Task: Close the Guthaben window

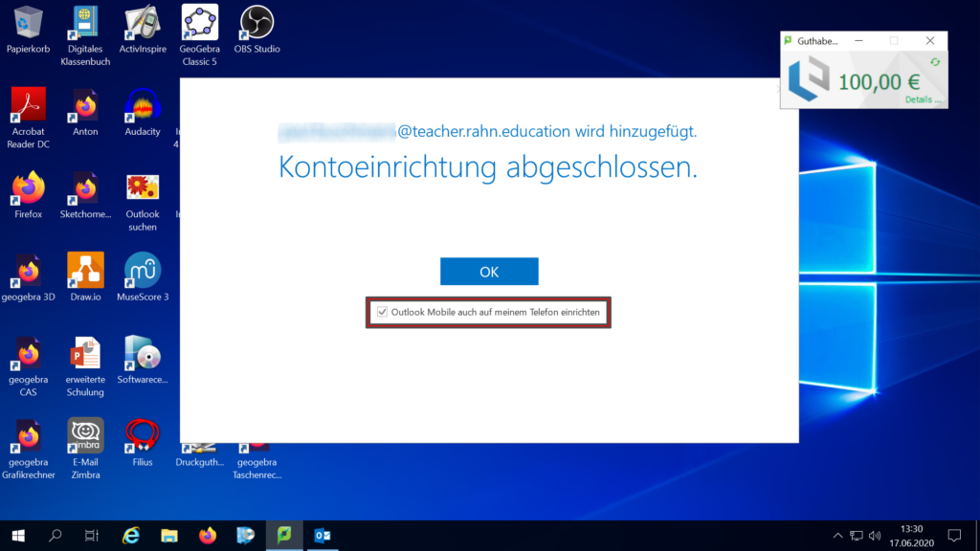Action: tap(930, 40)
